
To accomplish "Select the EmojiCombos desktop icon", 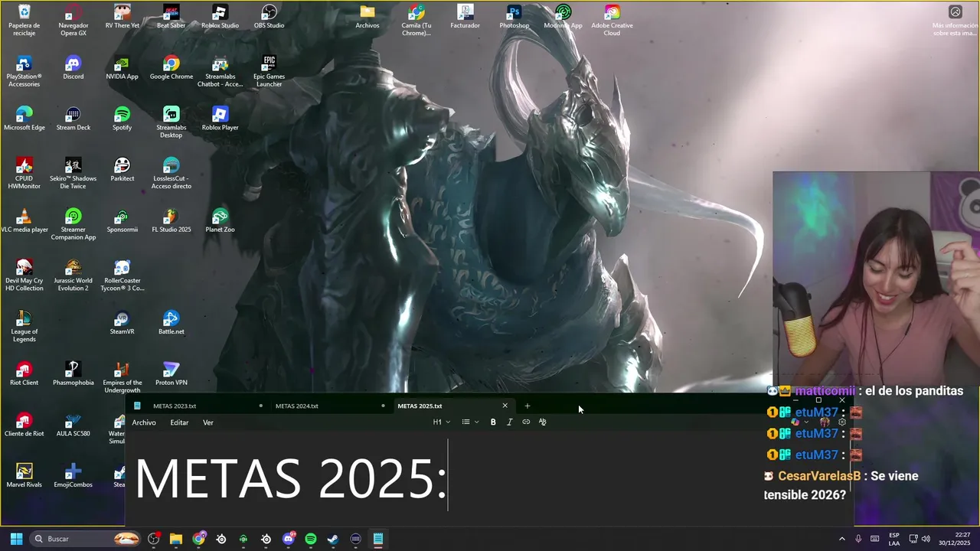I will click(x=73, y=475).
